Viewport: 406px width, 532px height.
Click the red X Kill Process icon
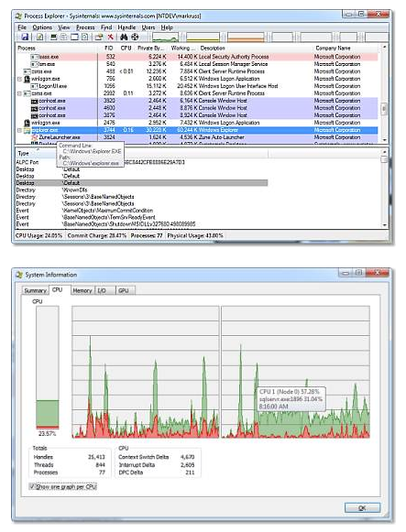pos(110,37)
